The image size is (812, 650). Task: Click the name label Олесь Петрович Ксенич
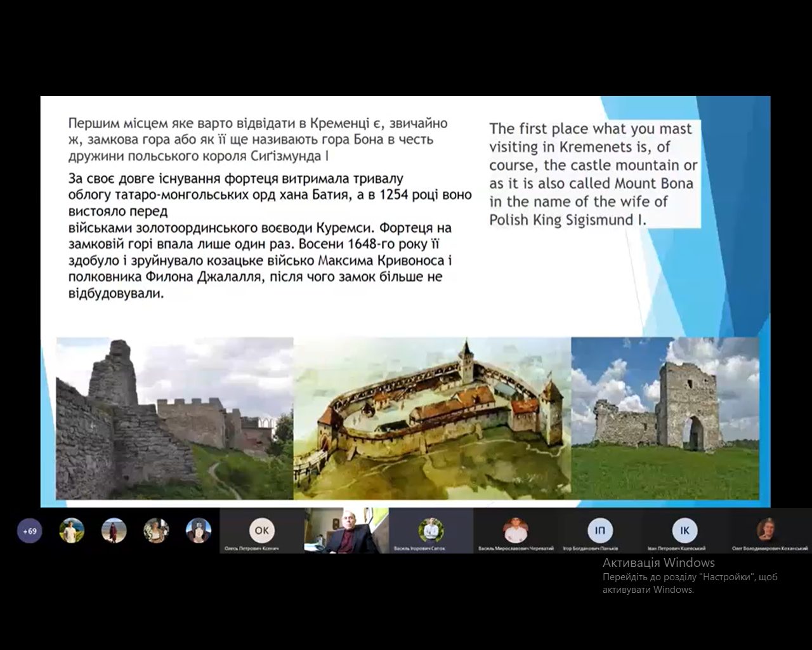click(x=252, y=548)
